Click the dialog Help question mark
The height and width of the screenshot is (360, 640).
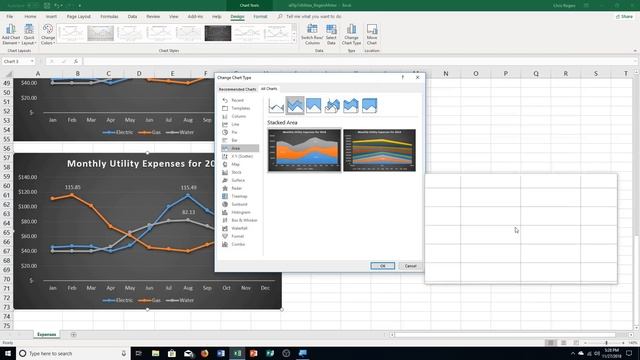tap(402, 77)
